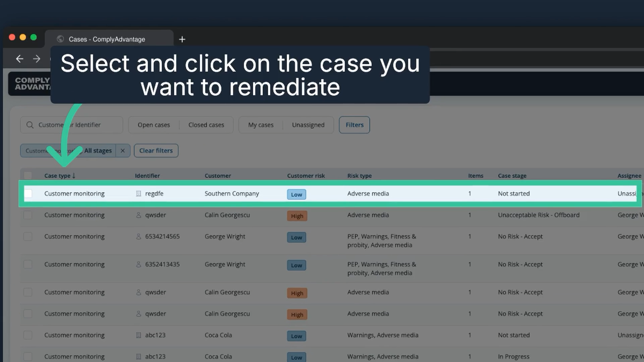Screen dimensions: 644x362
Task: Show My cases only
Action: point(261,125)
